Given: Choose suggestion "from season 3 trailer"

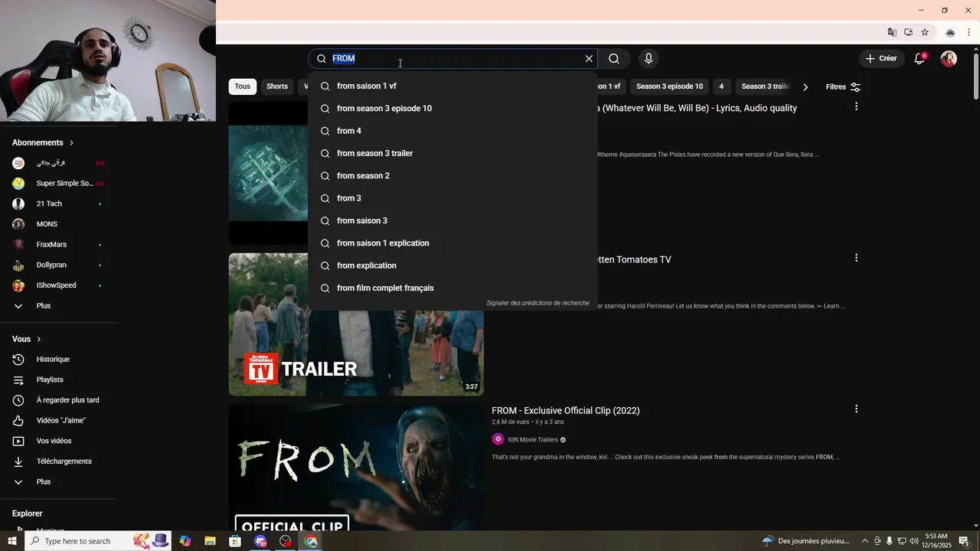Looking at the screenshot, I should coord(452,154).
